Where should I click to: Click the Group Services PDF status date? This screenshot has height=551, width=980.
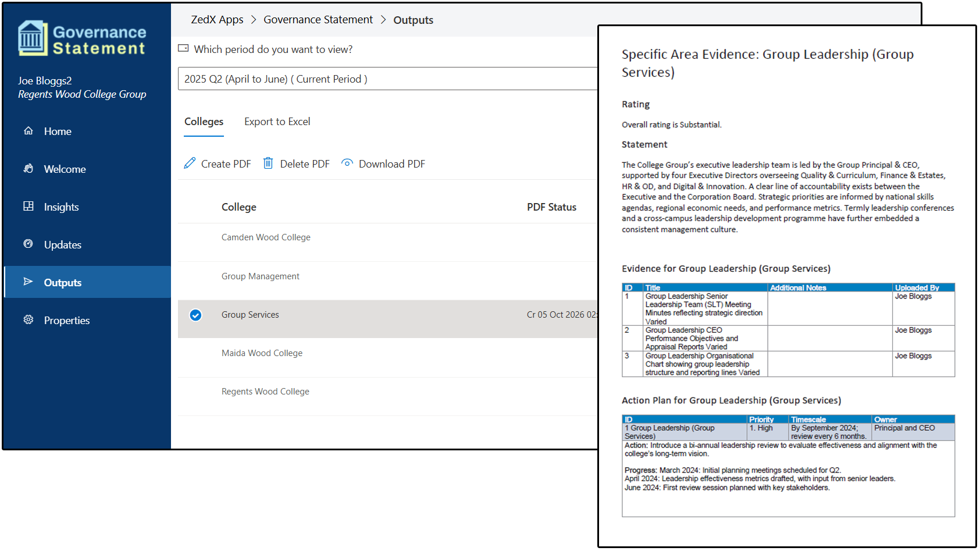click(562, 315)
